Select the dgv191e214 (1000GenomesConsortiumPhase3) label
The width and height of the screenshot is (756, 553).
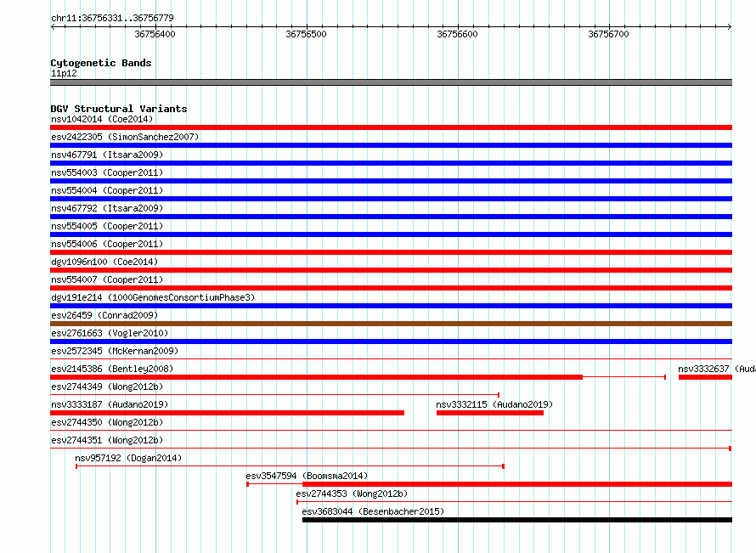[x=153, y=297]
